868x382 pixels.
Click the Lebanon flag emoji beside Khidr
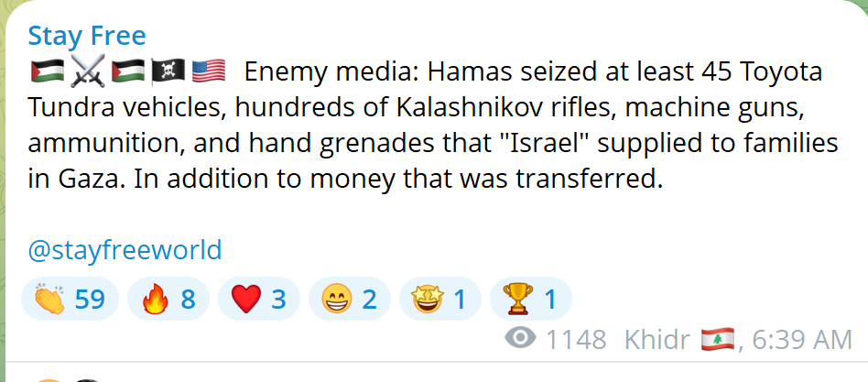(718, 339)
